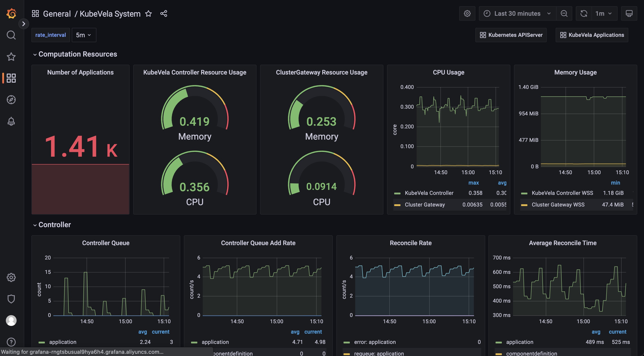Image resolution: width=644 pixels, height=356 pixels.
Task: Cycle view mode with monitor icon
Action: click(629, 13)
